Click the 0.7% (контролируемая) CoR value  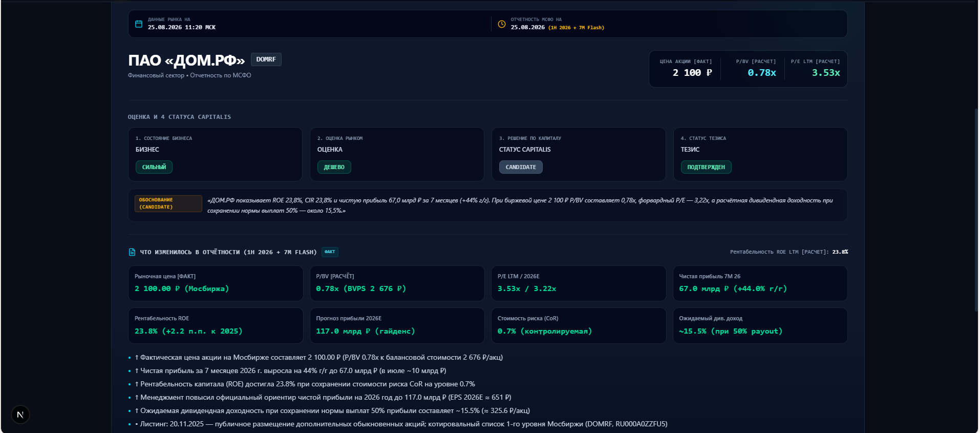545,331
